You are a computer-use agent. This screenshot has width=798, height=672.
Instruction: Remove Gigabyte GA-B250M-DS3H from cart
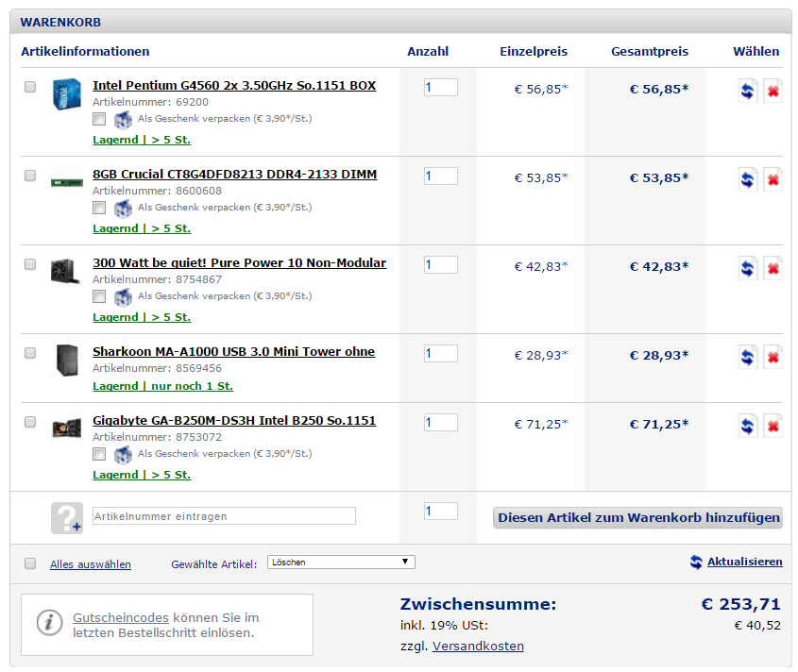click(773, 426)
